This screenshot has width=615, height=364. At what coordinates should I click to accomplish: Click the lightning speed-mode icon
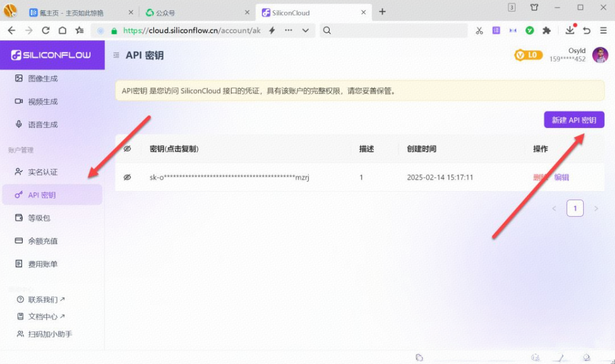pyautogui.click(x=272, y=31)
